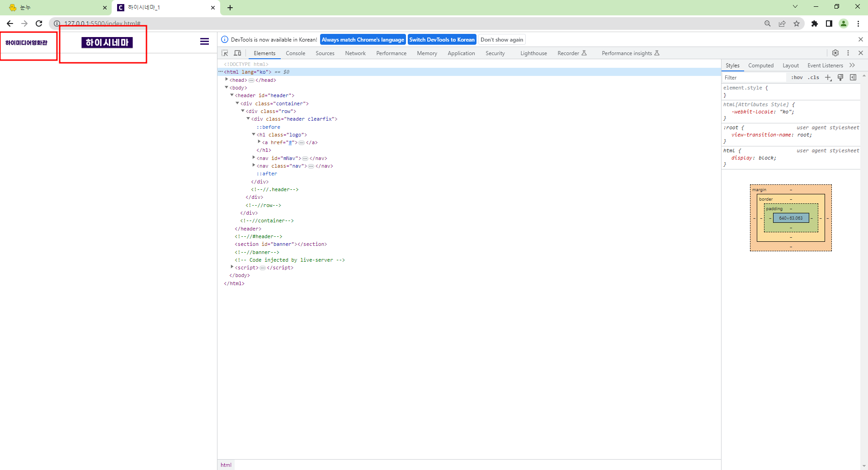Viewport: 868px width, 470px height.
Task: Open the Memory tab
Action: point(427,53)
